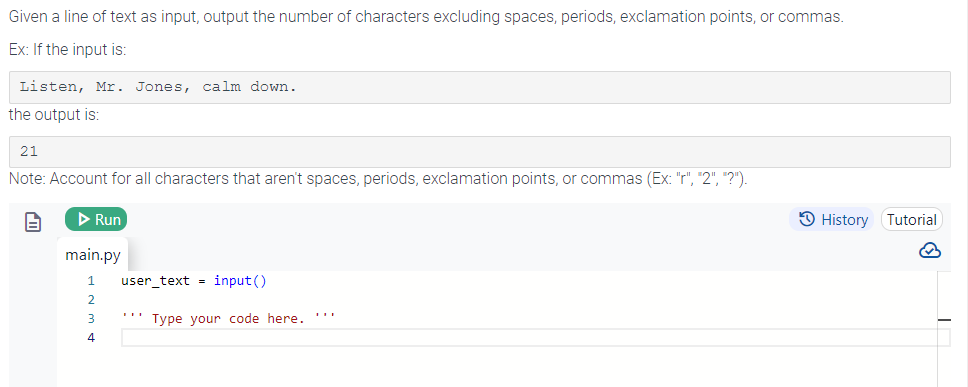The height and width of the screenshot is (387, 968).
Task: Click the History clock icon
Action: click(x=806, y=219)
